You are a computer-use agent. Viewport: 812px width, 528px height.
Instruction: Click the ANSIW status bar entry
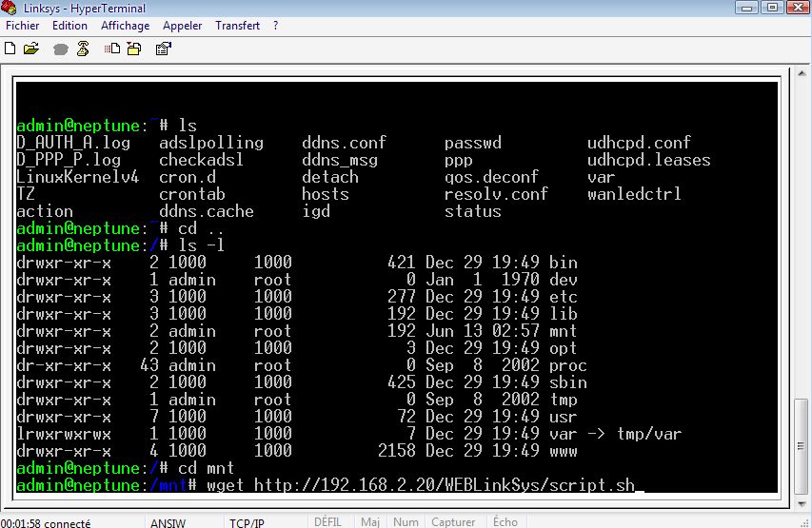click(x=168, y=523)
